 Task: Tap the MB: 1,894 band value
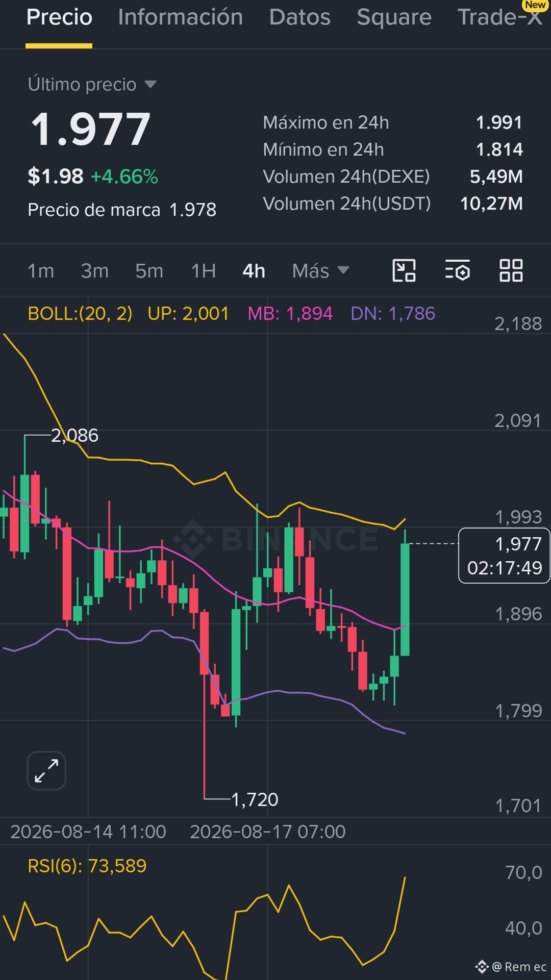click(x=290, y=313)
